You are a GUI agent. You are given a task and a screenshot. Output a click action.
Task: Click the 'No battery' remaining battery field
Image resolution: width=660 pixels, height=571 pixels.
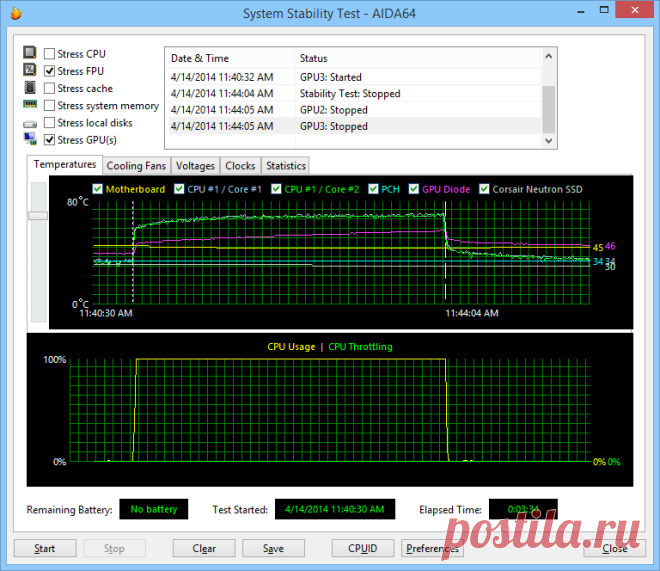click(154, 509)
